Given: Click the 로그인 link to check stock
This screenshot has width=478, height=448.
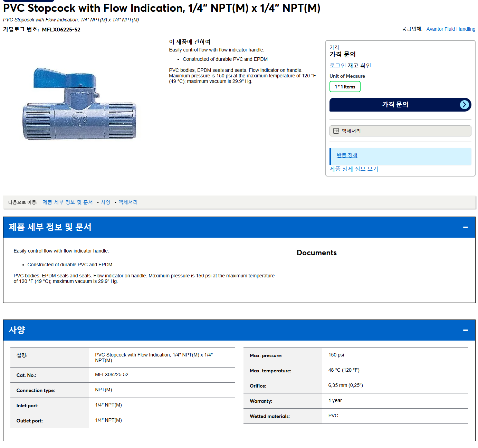Looking at the screenshot, I should [337, 66].
